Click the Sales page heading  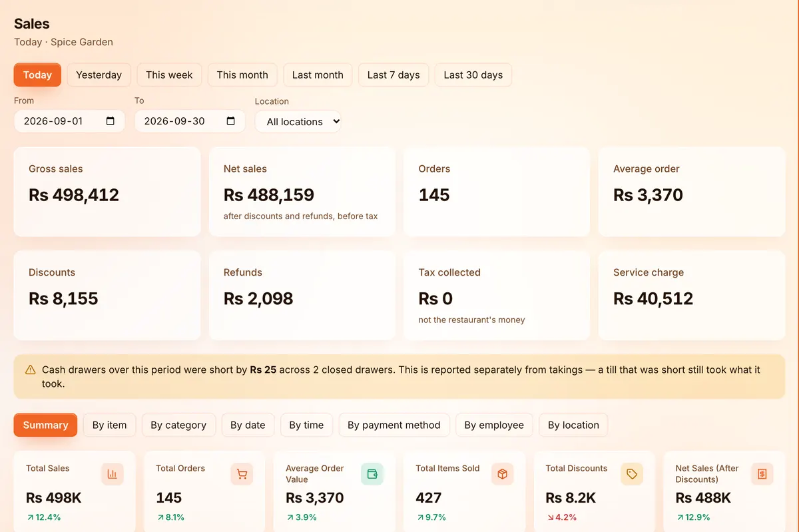pos(32,24)
